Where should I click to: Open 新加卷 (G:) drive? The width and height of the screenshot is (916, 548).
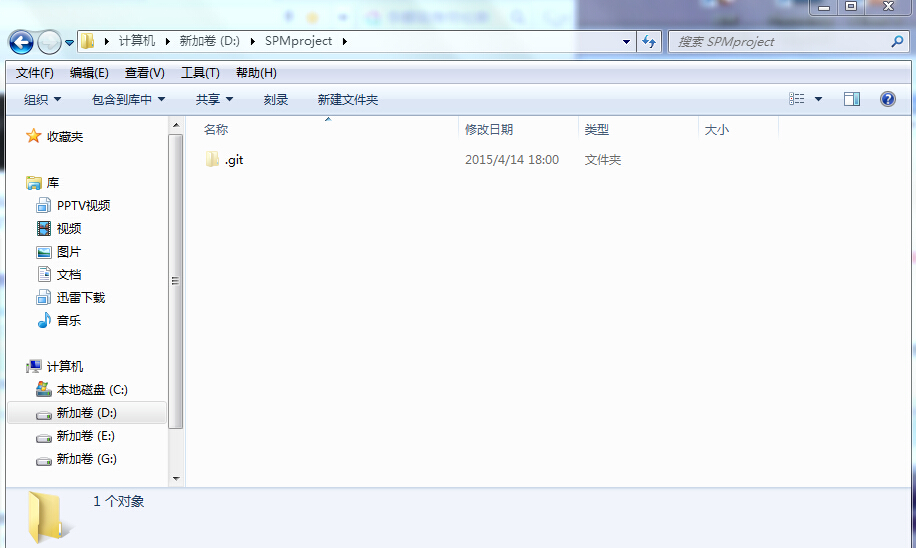pos(86,459)
